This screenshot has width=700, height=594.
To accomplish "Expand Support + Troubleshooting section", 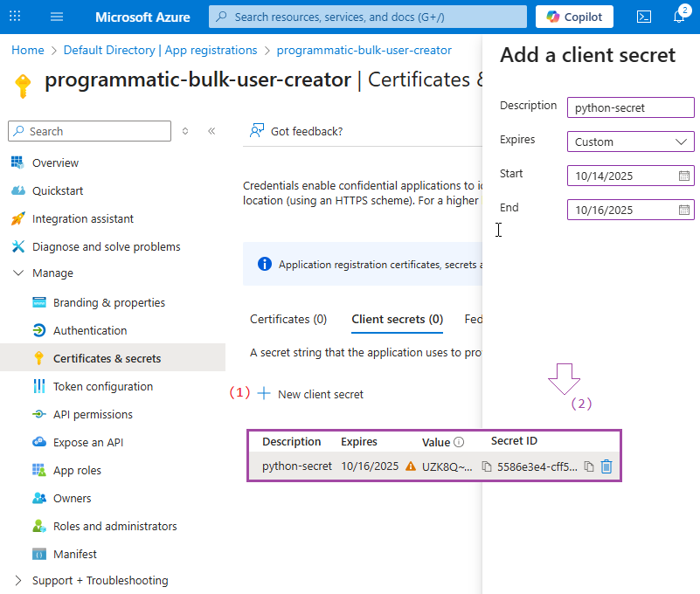I will 18,580.
